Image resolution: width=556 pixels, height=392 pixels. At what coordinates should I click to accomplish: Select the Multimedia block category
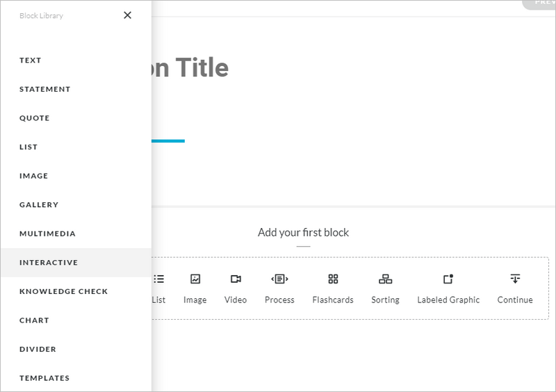tap(47, 234)
